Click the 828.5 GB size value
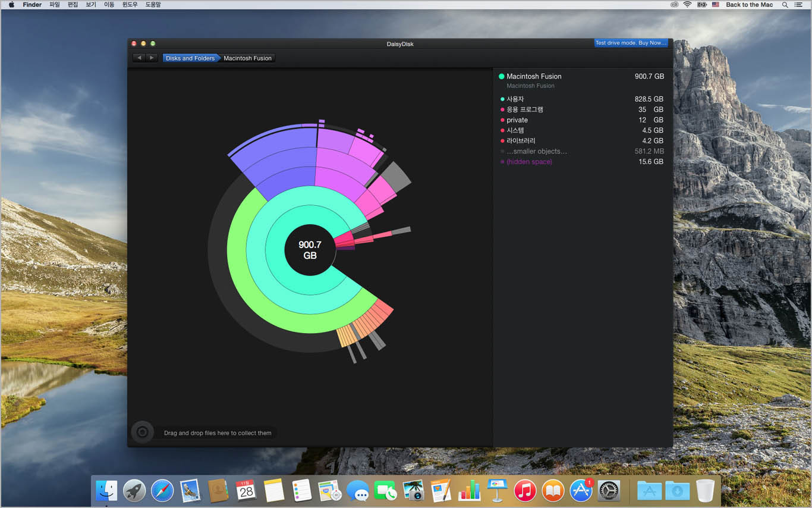The width and height of the screenshot is (812, 508). click(x=649, y=99)
